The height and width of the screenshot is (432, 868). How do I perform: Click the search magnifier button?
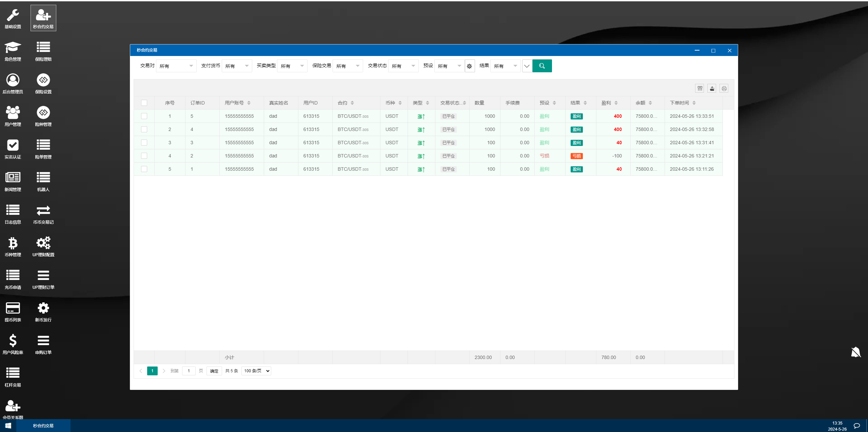tap(542, 66)
